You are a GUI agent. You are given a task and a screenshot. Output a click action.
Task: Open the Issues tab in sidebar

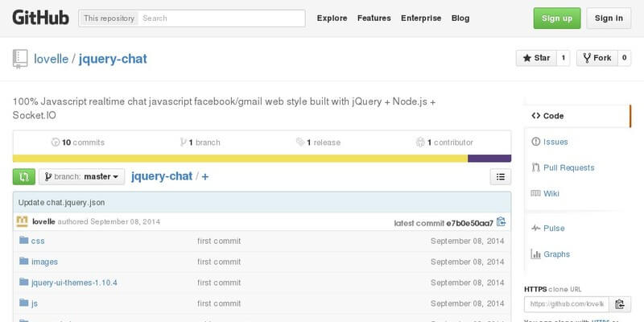pos(555,142)
